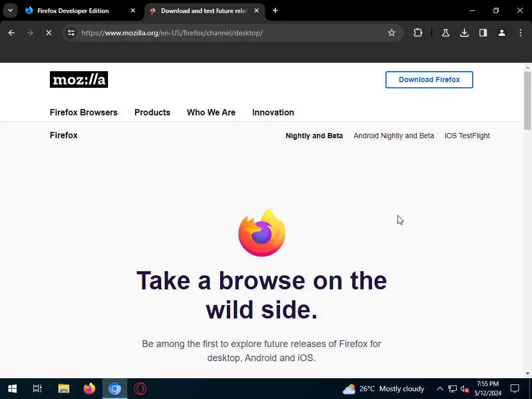View site information icon in address bar
Image resolution: width=532 pixels, height=399 pixels.
[x=71, y=33]
